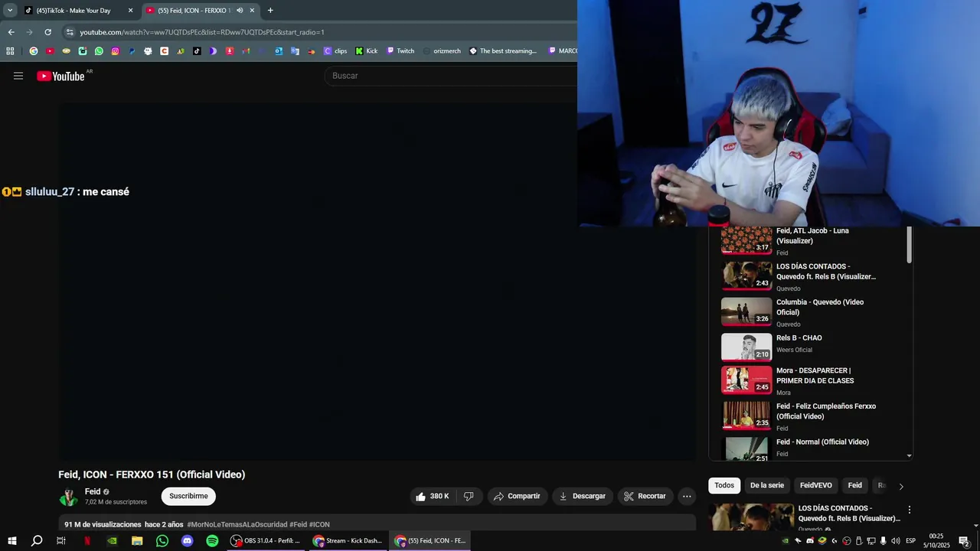Select the Feid filter chip
980x551 pixels.
tap(855, 485)
